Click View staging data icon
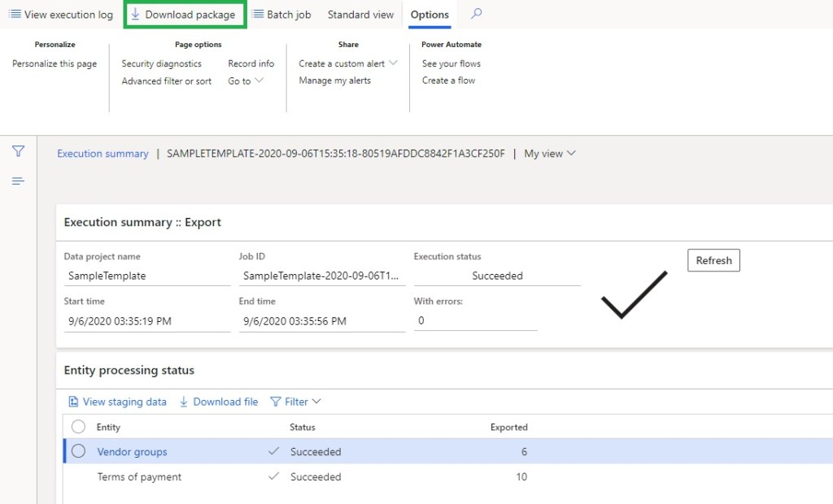Viewport: 833px width, 504px height. tap(73, 402)
